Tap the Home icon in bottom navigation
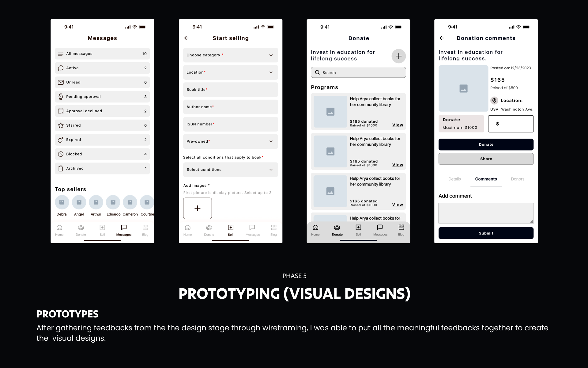This screenshot has width=588, height=368. (59, 229)
